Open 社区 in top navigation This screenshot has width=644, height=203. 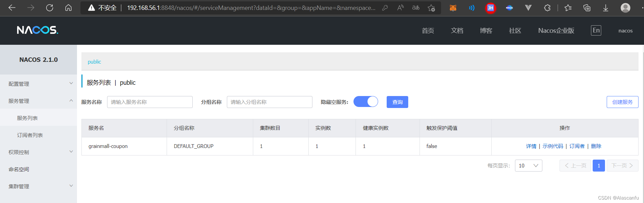[x=515, y=30]
